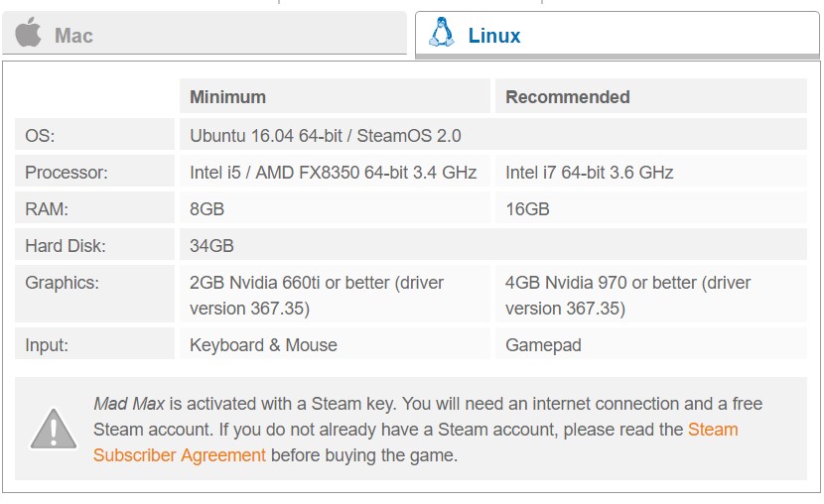Click the Linux penguin icon
The height and width of the screenshot is (504, 824).
pyautogui.click(x=442, y=33)
